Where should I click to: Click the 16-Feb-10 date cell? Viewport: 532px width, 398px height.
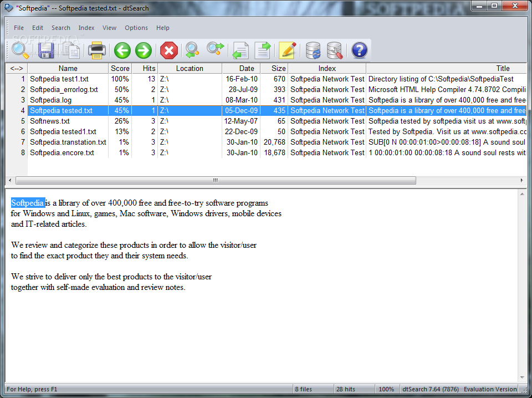point(241,79)
